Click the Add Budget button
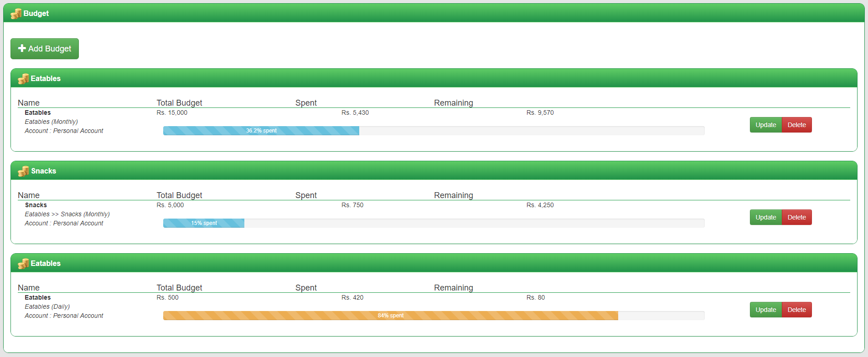 (45, 49)
